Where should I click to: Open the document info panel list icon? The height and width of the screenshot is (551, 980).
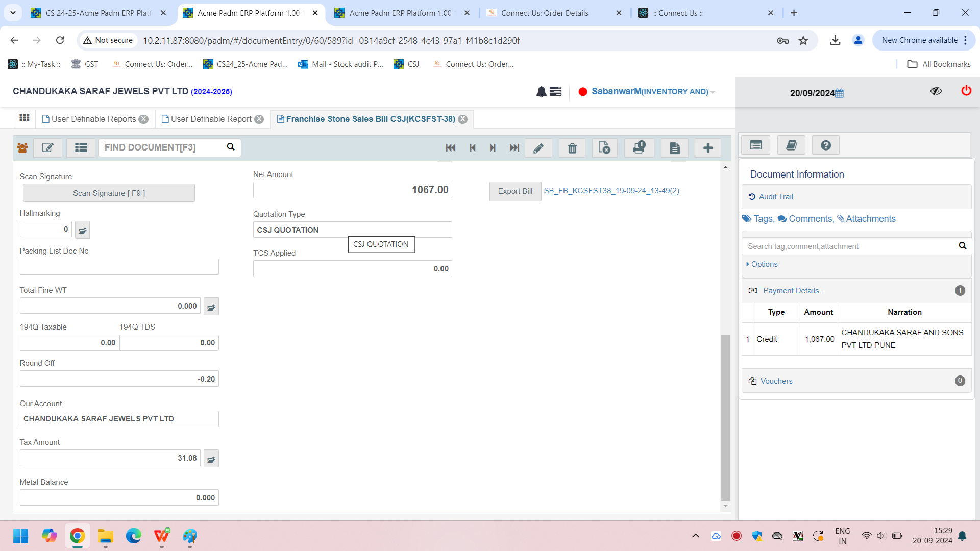tap(756, 145)
